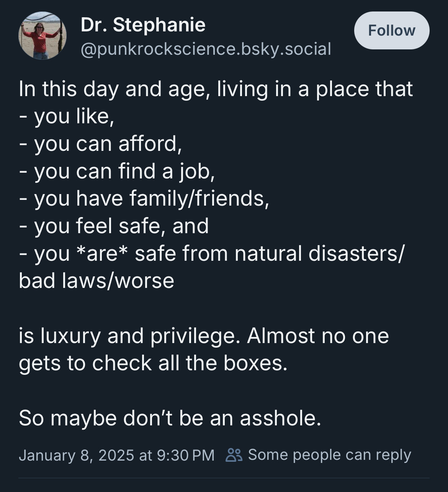
Task: Click the "- you like," line
Action: [67, 116]
